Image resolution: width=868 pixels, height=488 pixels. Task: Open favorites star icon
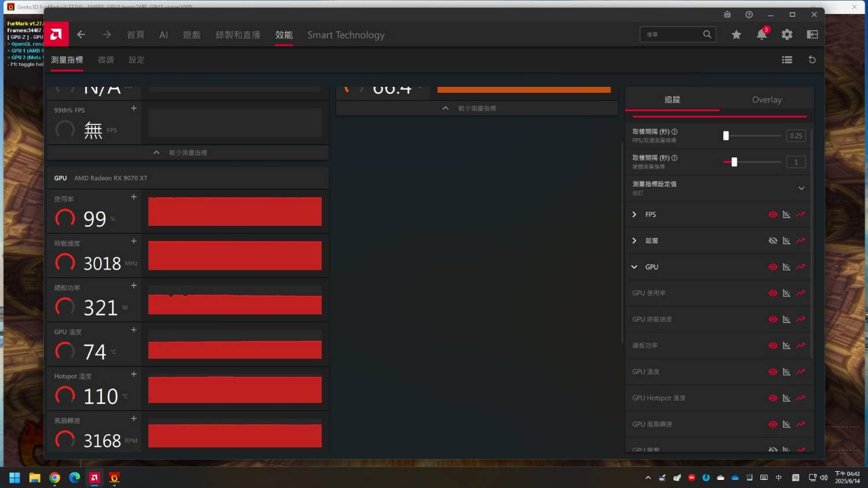[x=736, y=35]
